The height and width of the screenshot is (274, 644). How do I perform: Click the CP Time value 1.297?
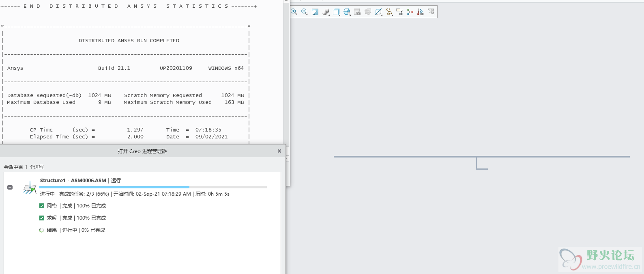pyautogui.click(x=135, y=130)
